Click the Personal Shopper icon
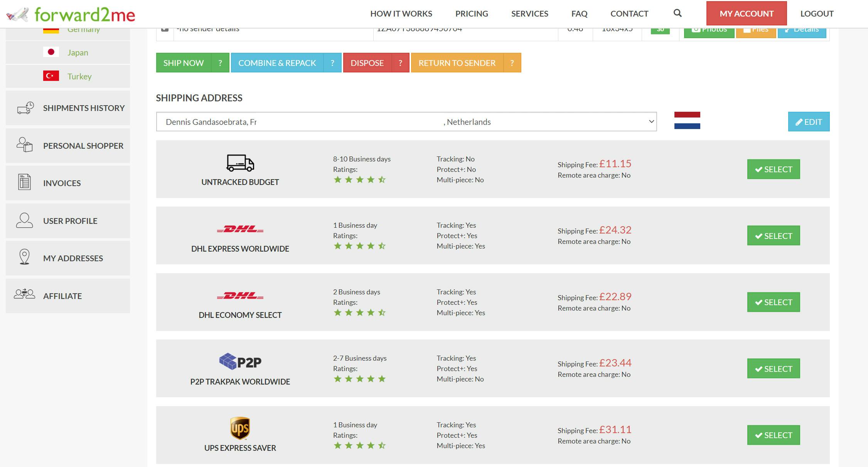 (x=24, y=145)
